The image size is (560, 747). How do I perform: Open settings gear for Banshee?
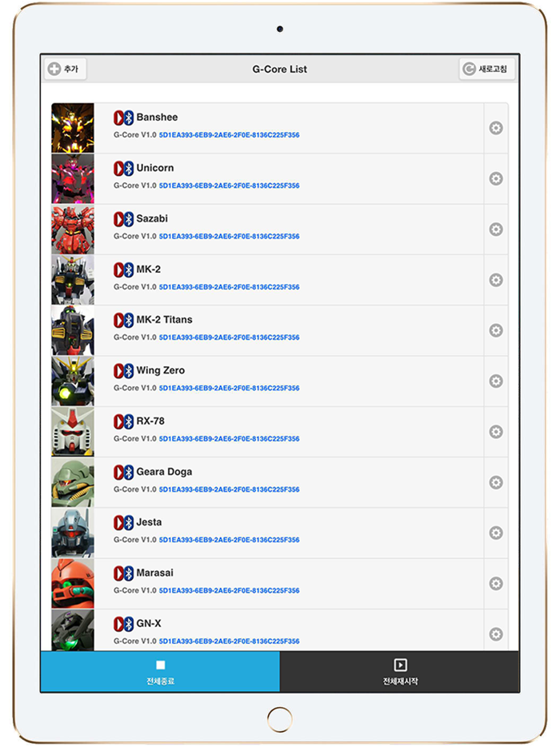(x=496, y=128)
